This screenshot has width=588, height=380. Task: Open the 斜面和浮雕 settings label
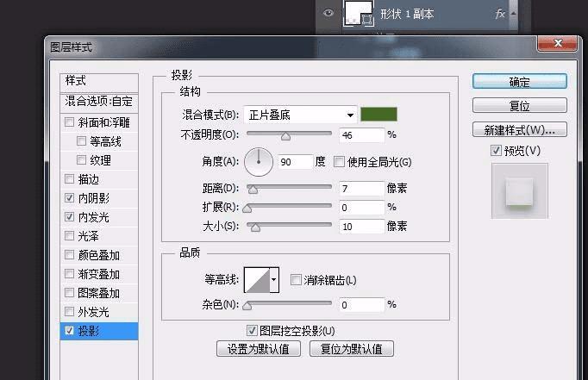pyautogui.click(x=103, y=122)
